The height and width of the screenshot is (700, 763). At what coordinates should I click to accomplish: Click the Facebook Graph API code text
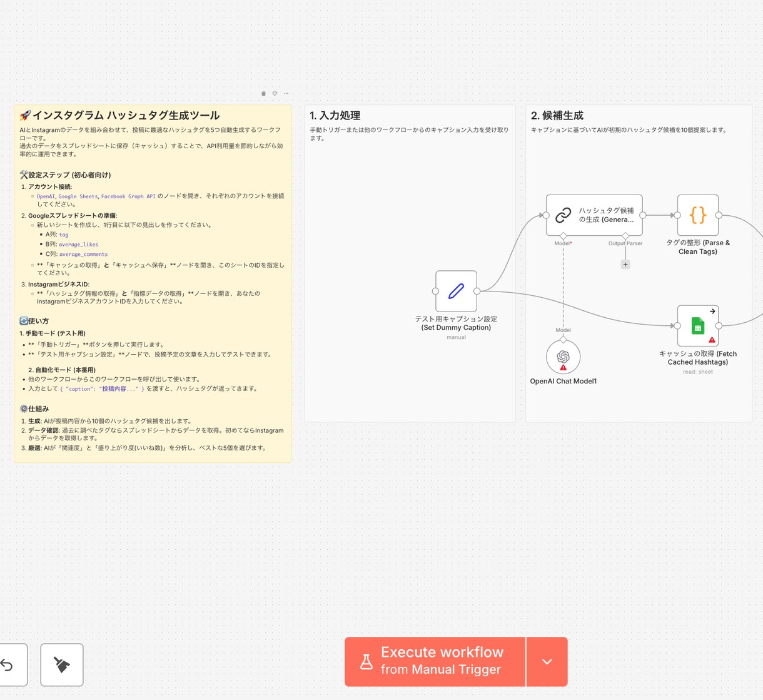128,196
